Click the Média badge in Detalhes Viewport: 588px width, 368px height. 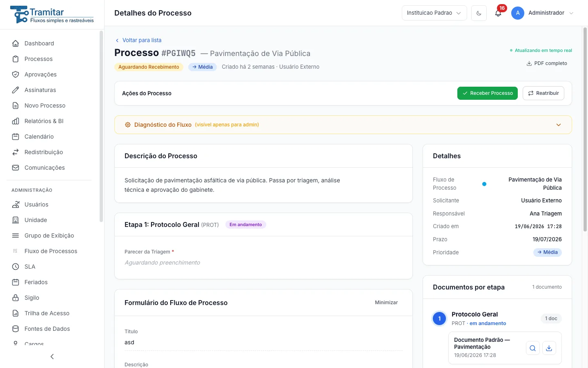click(x=548, y=252)
